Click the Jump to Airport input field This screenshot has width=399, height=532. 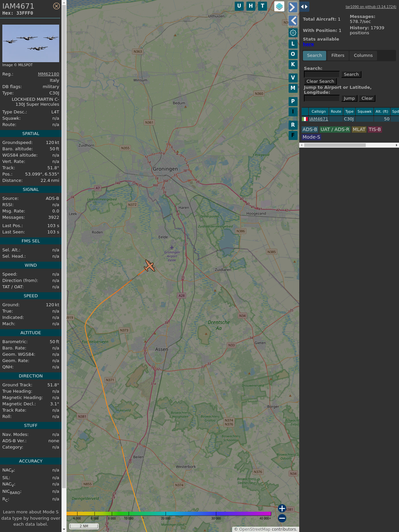(322, 98)
